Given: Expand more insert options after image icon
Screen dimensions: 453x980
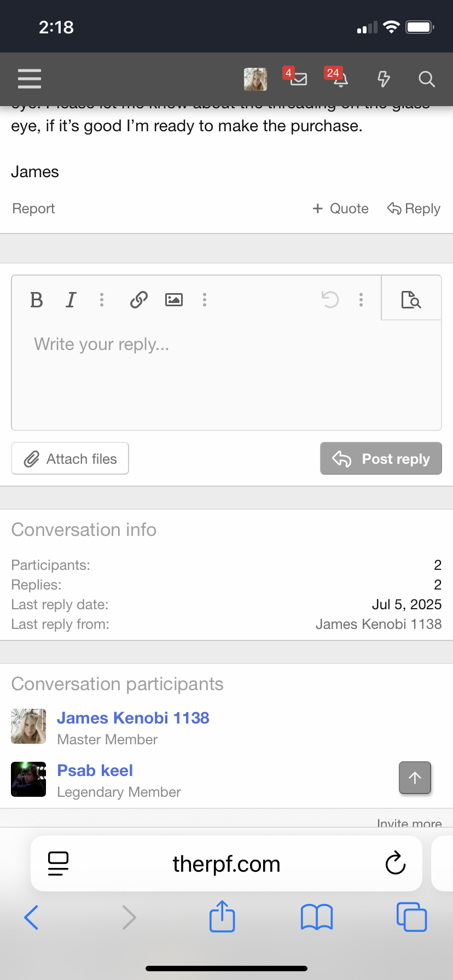Looking at the screenshot, I should [205, 300].
